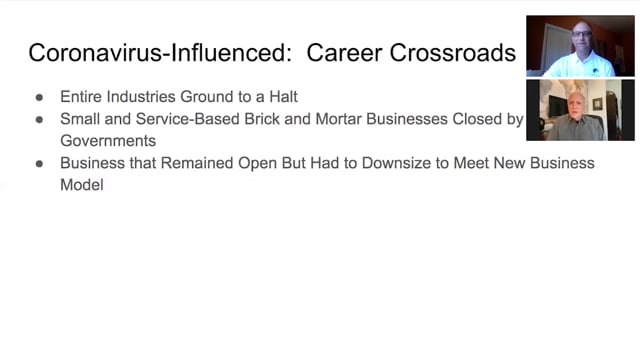Click the text "Small and Service-Based Brick and Mortar"
Screen dimensions: 640x360
(x=211, y=119)
